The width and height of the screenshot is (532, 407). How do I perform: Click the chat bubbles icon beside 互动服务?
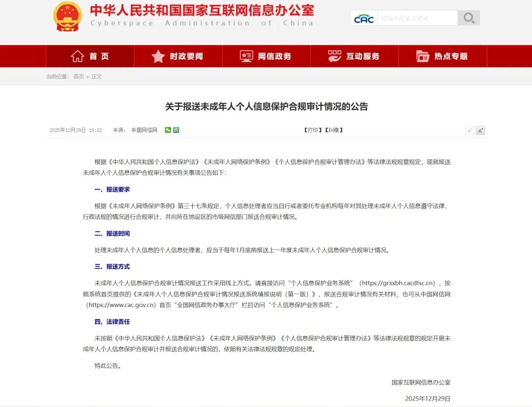click(334, 56)
